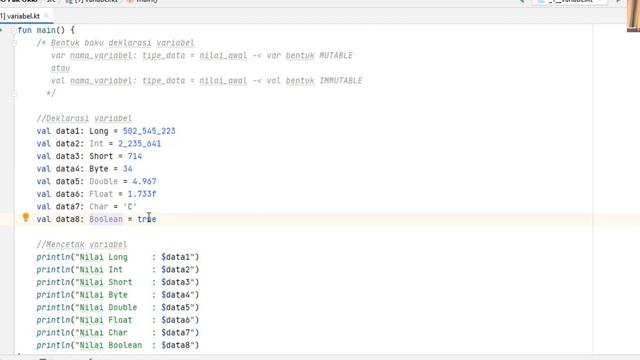This screenshot has height=360, width=640.
Task: Click println line 'Nilai Long : $data1'
Action: pyautogui.click(x=118, y=257)
